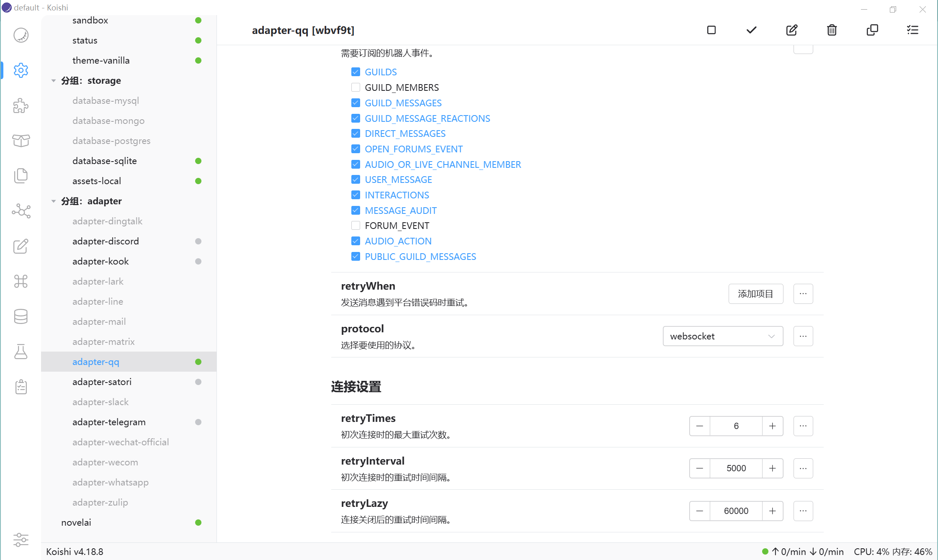Enable the FORUM_EVENT checkbox
938x560 pixels.
pyautogui.click(x=356, y=226)
